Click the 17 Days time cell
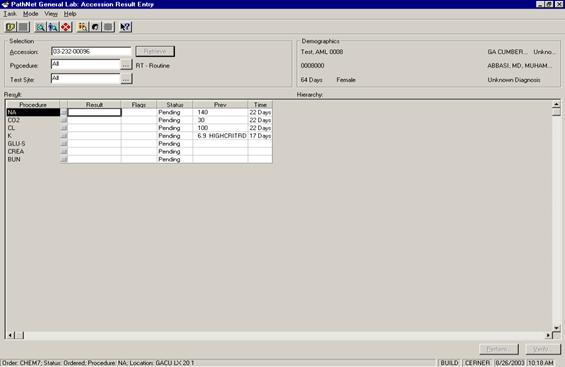Screen dimensions: 565x367 260,136
